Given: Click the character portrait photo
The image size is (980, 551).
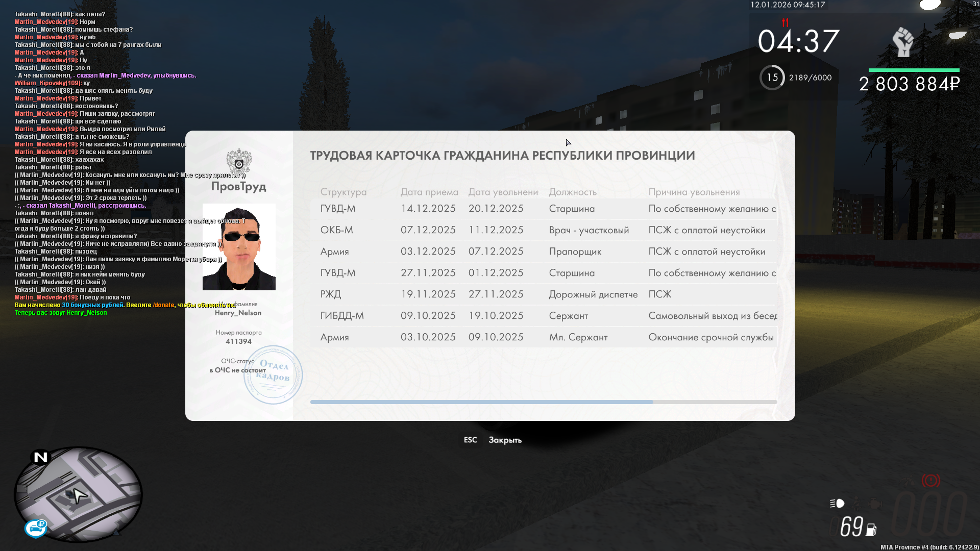Looking at the screenshot, I should point(239,247).
